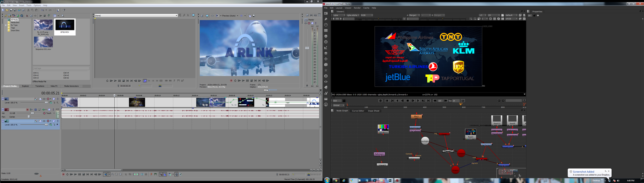The height and width of the screenshot is (183, 644).
Task: Open the Nuke Merge nodes layers icon
Action: 326,53
